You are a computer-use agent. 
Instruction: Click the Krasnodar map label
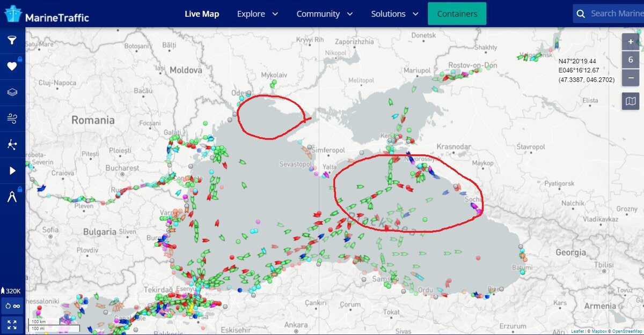(x=453, y=146)
